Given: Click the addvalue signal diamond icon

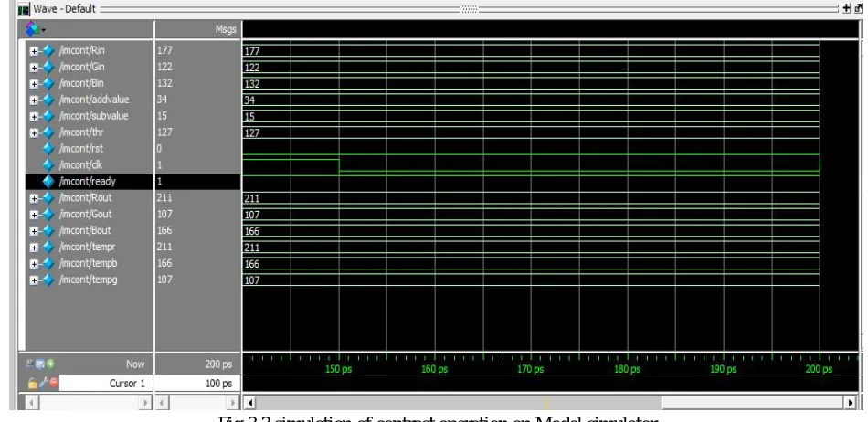Looking at the screenshot, I should [48, 100].
